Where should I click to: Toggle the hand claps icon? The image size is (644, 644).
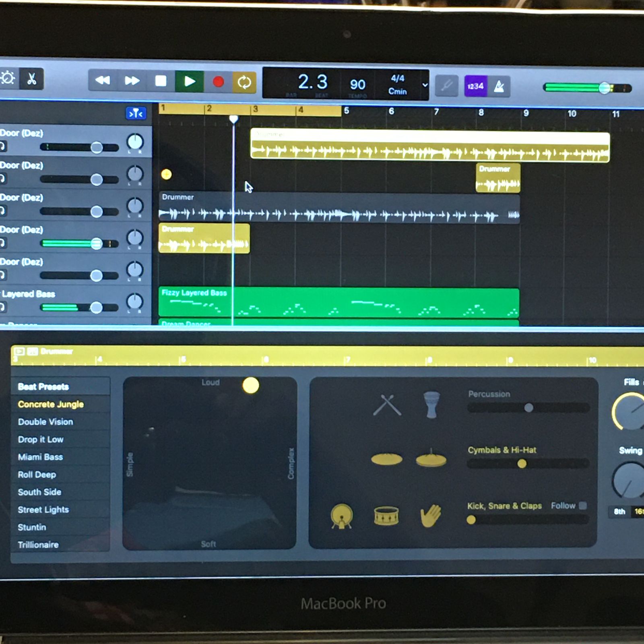click(x=431, y=516)
